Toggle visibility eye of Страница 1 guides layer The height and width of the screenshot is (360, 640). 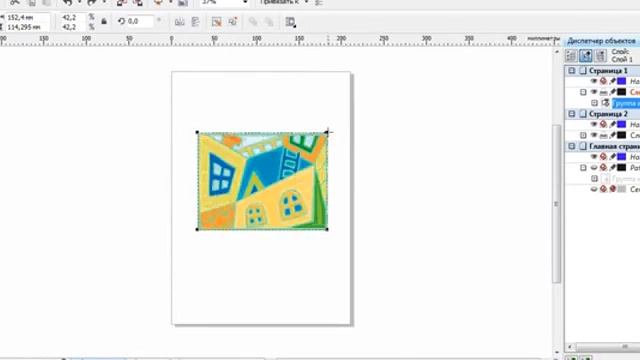tap(594, 81)
